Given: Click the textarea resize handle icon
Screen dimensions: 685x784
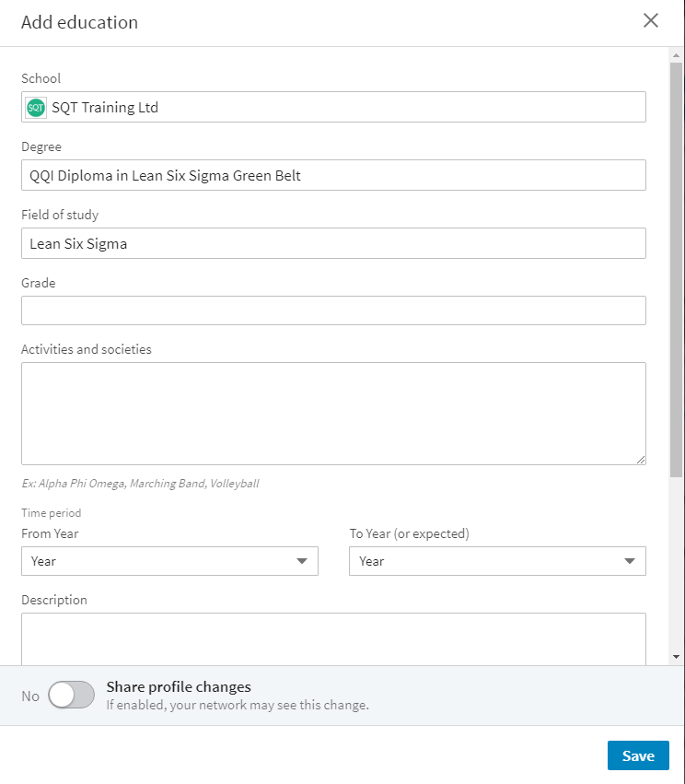Looking at the screenshot, I should pyautogui.click(x=641, y=460).
